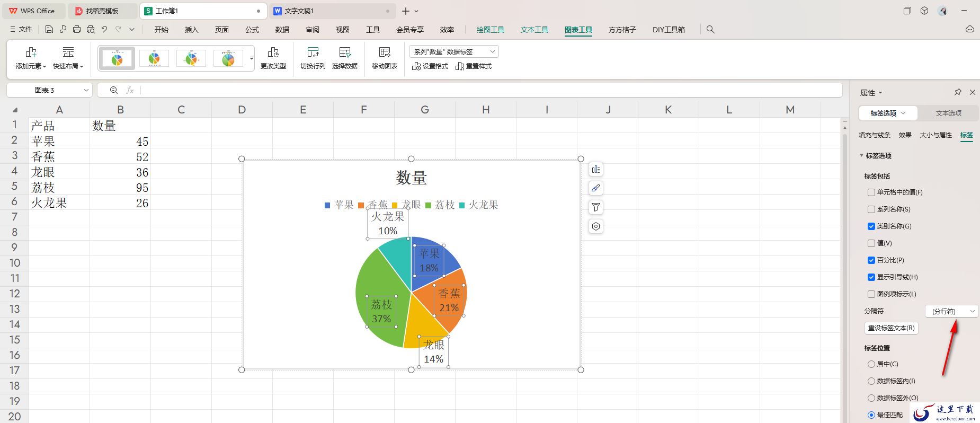This screenshot has height=423, width=980.
Task: Open the chart filter funnel icon
Action: coord(596,207)
